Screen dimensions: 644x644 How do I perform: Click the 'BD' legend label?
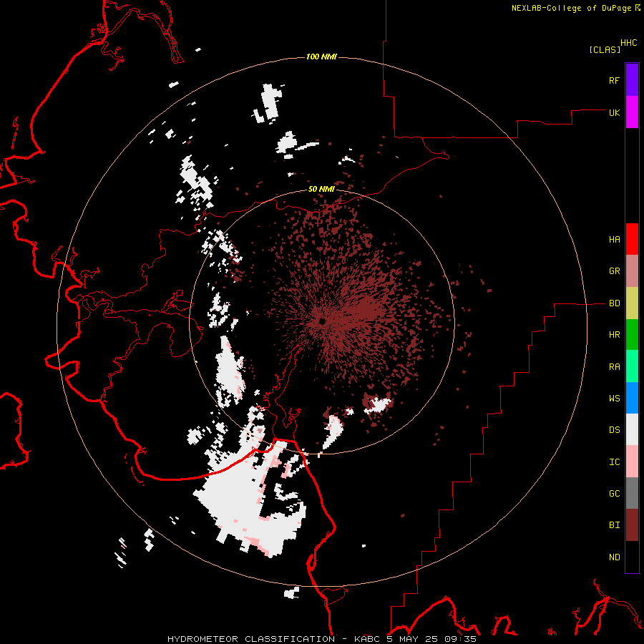click(614, 303)
